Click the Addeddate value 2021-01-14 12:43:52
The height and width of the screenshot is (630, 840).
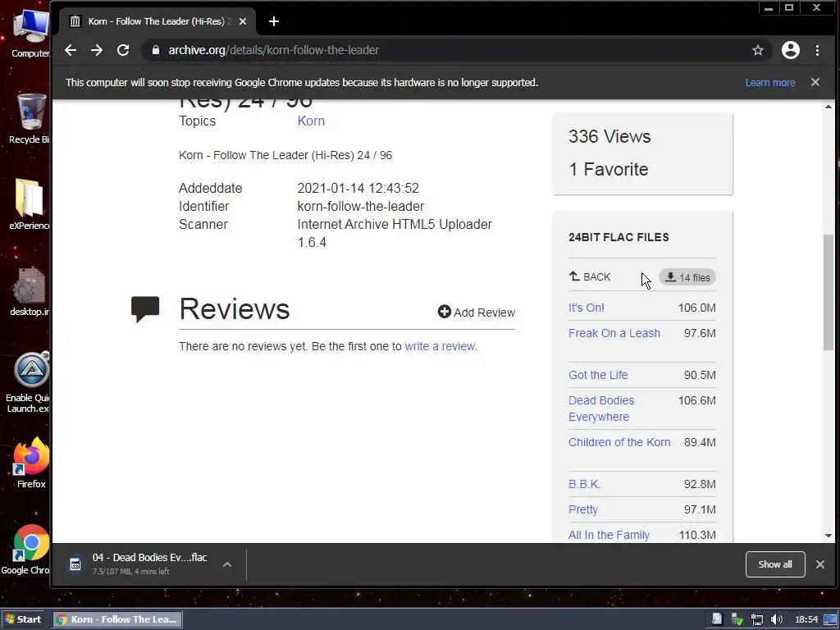pos(358,188)
